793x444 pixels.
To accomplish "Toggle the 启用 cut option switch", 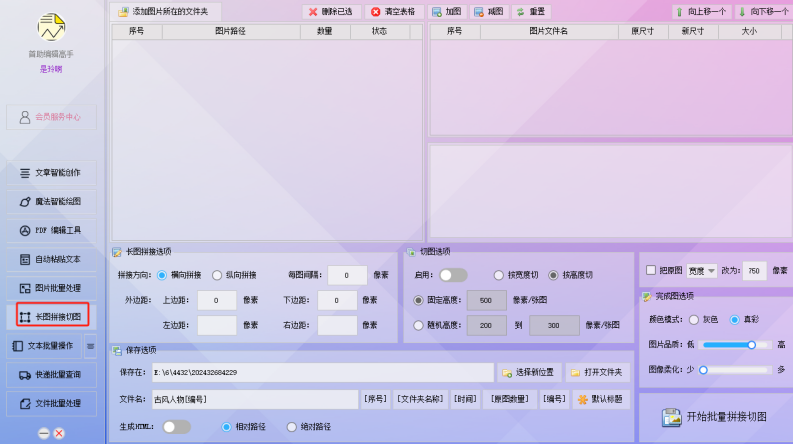I will pyautogui.click(x=453, y=275).
